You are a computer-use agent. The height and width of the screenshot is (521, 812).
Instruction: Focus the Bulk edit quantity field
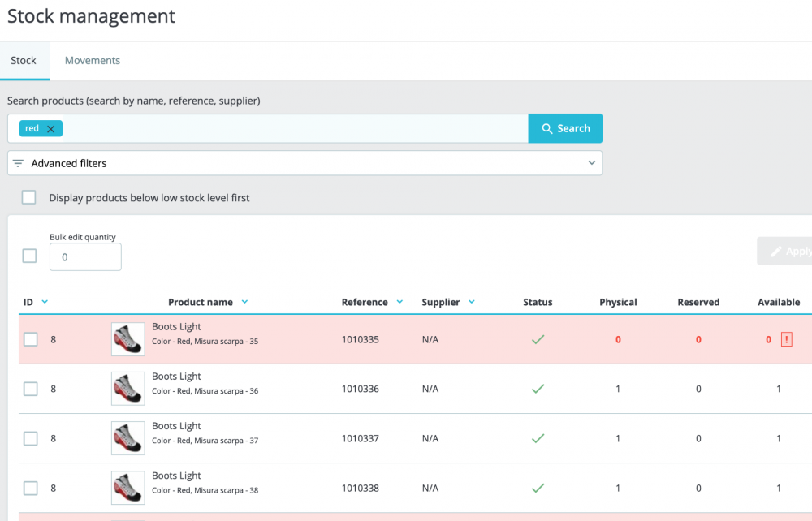[85, 256]
